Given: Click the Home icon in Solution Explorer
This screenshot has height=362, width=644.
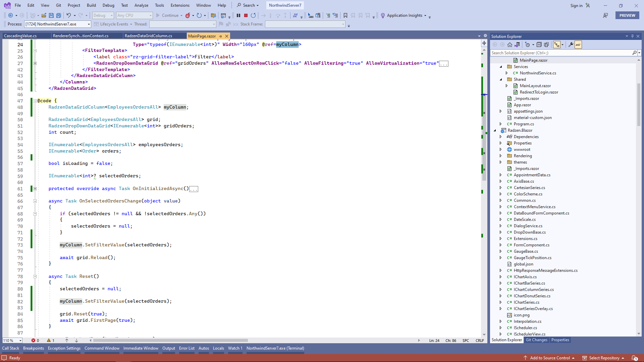Looking at the screenshot, I should click(x=510, y=45).
